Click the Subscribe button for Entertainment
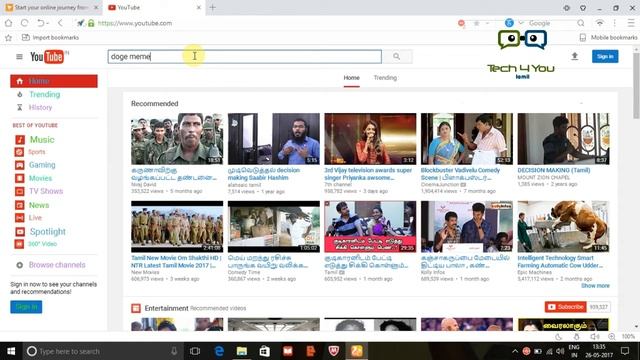Image resolution: width=640 pixels, height=360 pixels. [x=566, y=307]
